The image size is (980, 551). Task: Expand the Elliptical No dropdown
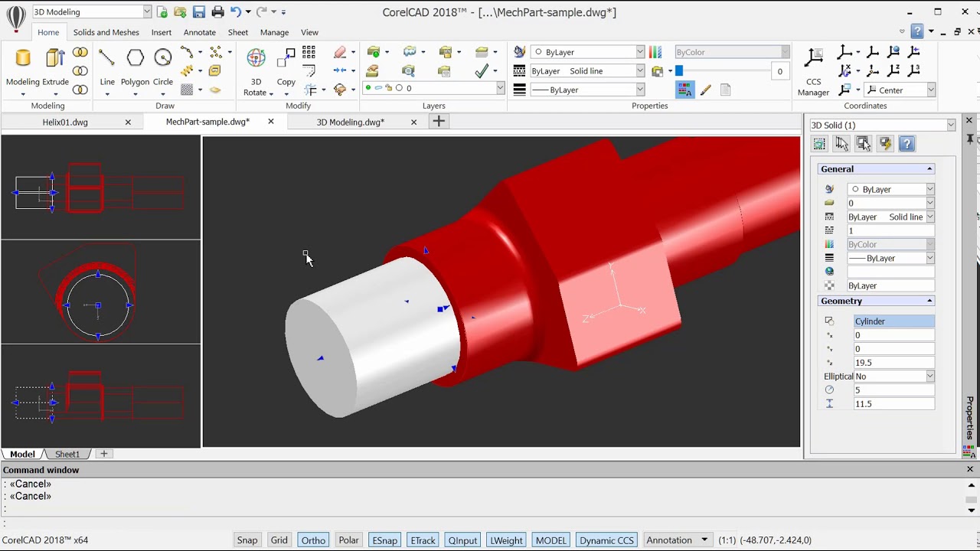click(x=894, y=377)
